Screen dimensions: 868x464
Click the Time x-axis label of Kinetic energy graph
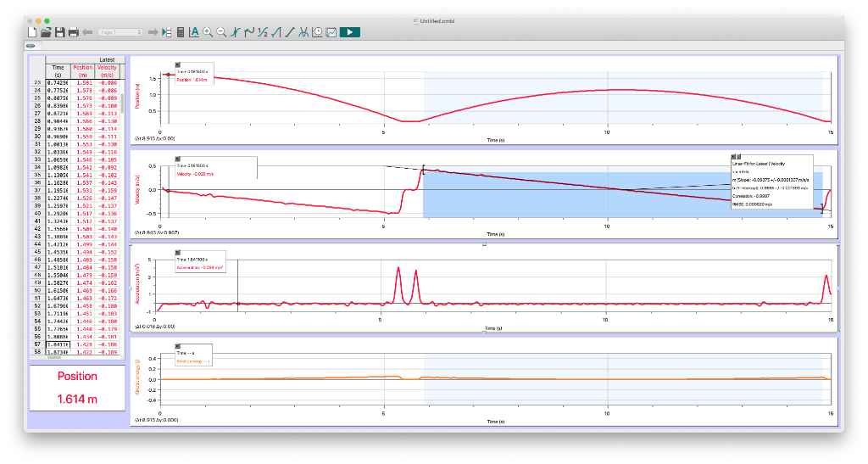tap(495, 422)
